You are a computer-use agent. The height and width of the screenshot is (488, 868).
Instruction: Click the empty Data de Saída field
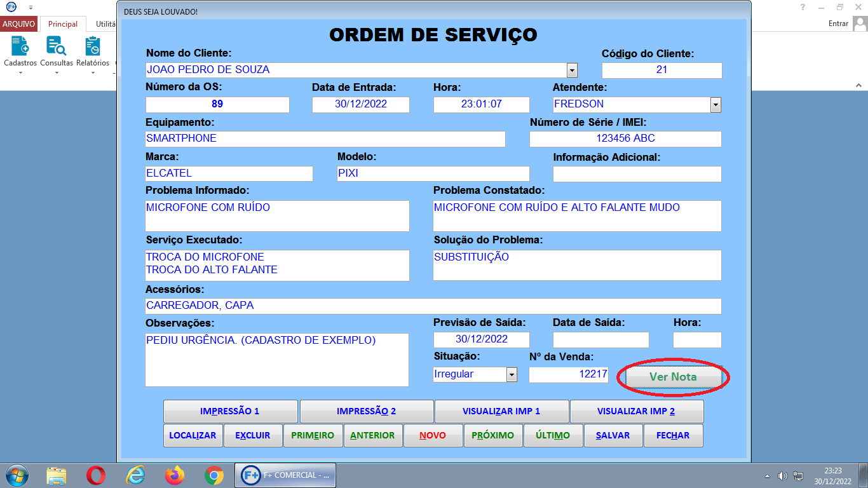[601, 340]
